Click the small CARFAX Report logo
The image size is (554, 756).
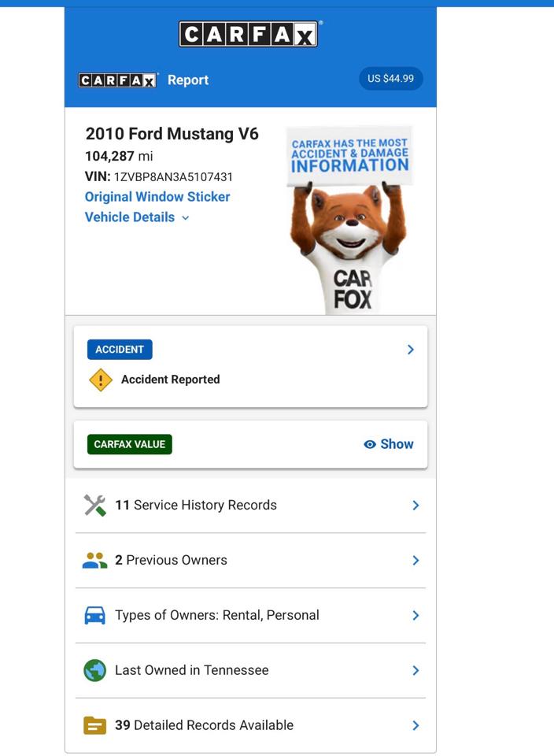tap(118, 80)
